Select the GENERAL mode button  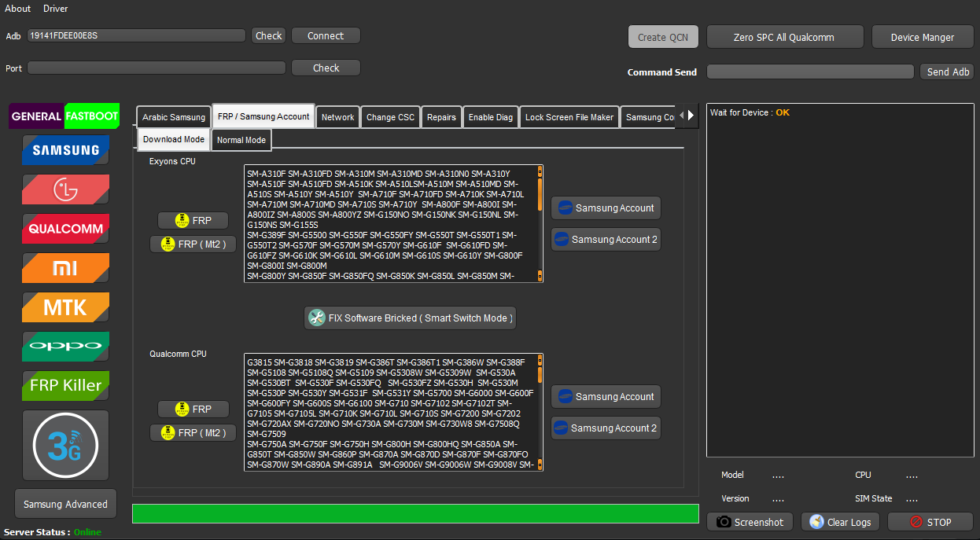36,116
